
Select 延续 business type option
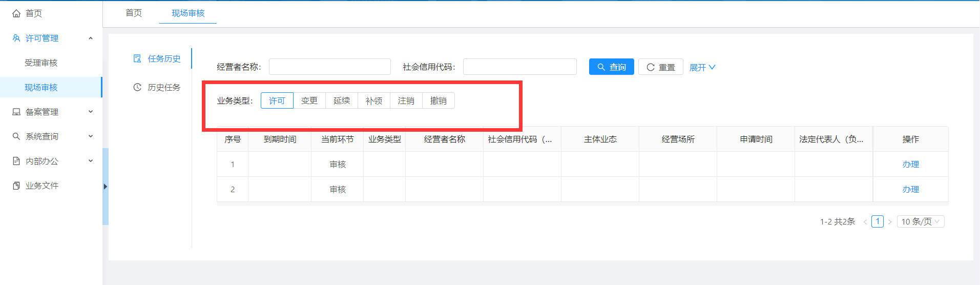coord(342,100)
